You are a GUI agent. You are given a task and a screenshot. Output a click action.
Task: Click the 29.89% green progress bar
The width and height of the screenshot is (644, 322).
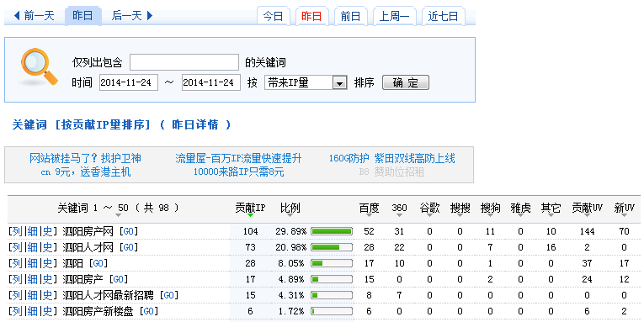pos(332,231)
